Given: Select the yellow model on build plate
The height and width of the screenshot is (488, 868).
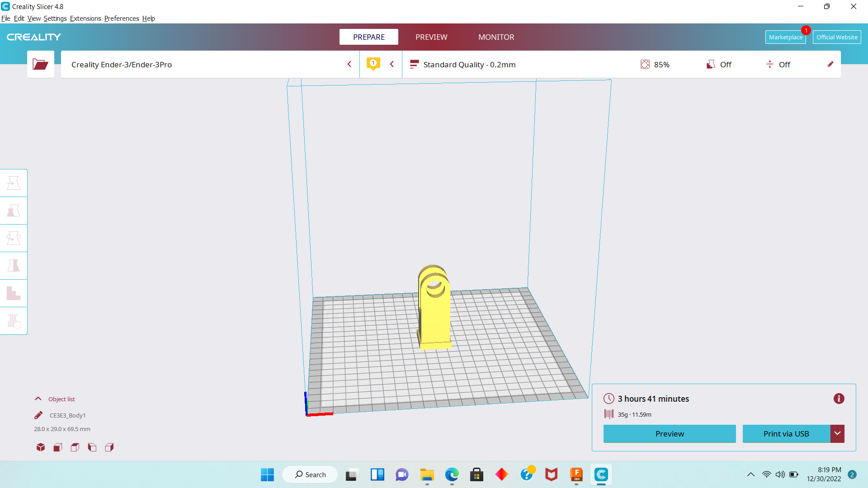Looking at the screenshot, I should point(435,316).
